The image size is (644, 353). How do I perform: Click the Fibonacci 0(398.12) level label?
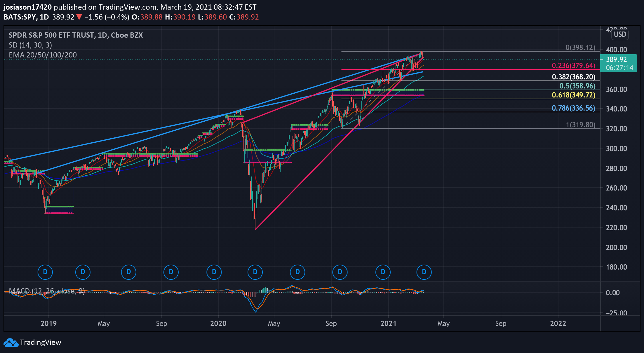[580, 48]
